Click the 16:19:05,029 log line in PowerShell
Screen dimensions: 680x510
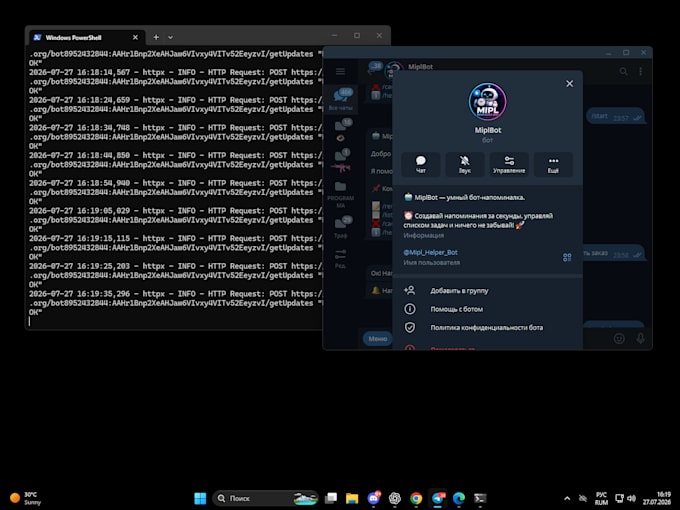tap(176, 211)
